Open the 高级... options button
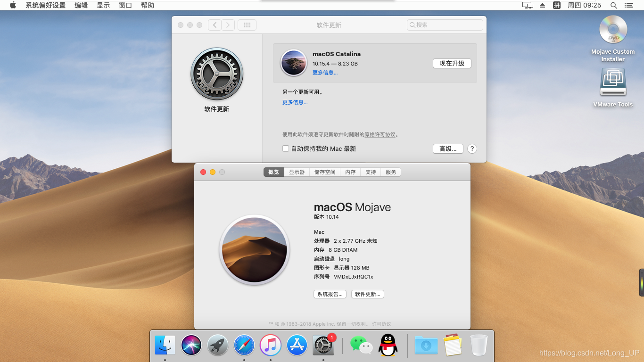The image size is (644, 362). pyautogui.click(x=448, y=148)
